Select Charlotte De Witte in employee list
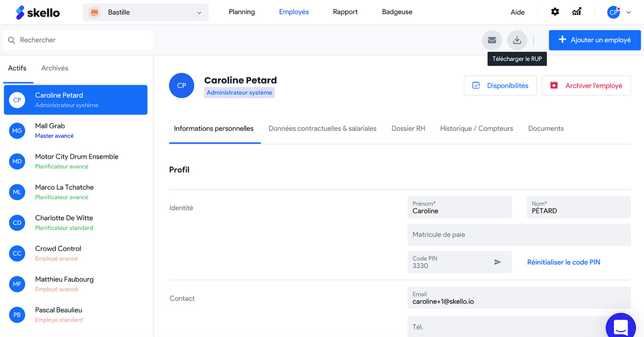 [x=64, y=222]
